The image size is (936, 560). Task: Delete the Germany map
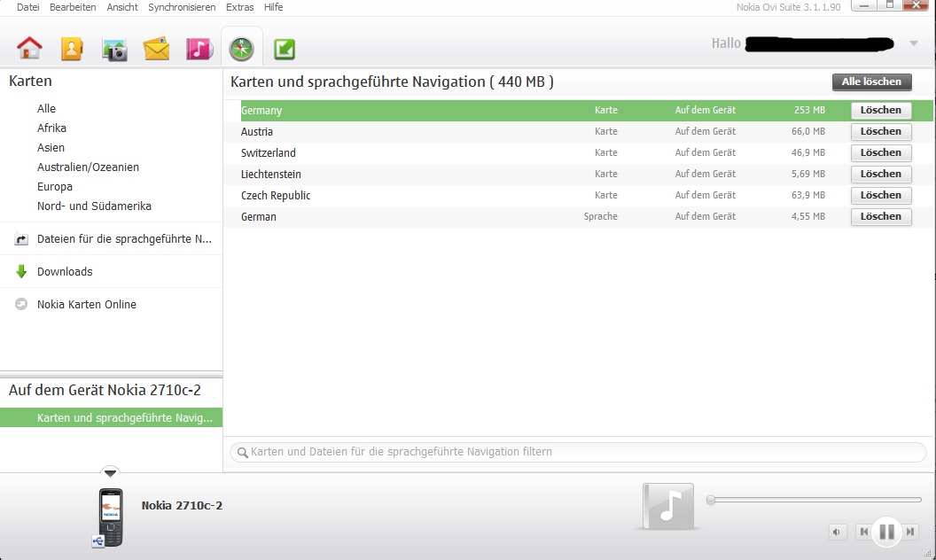point(881,111)
